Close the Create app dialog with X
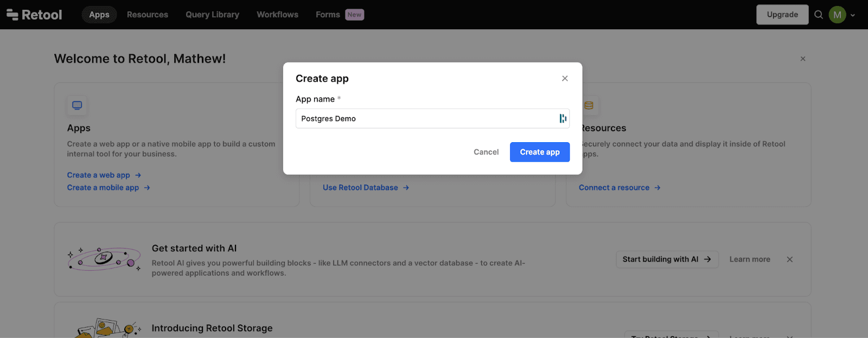Screen dimensions: 868x338 pyautogui.click(x=565, y=79)
